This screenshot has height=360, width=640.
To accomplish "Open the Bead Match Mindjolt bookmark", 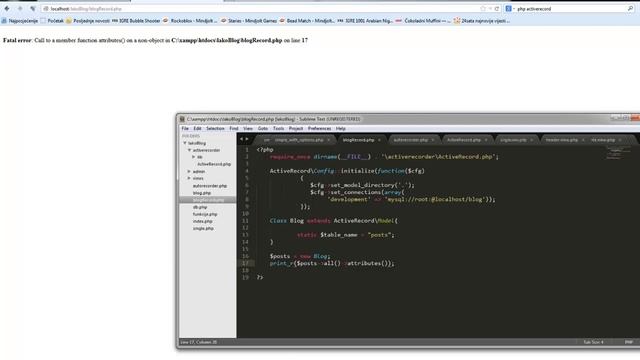I will coord(307,21).
